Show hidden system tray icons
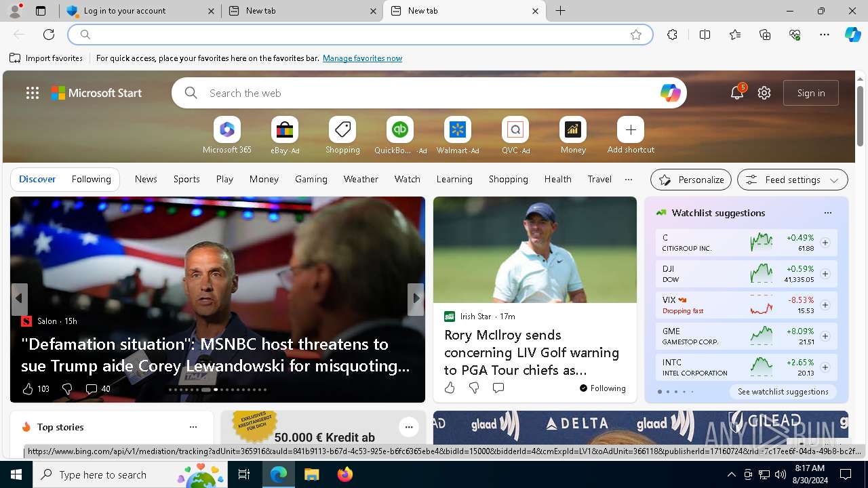The height and width of the screenshot is (488, 868). coord(731,474)
